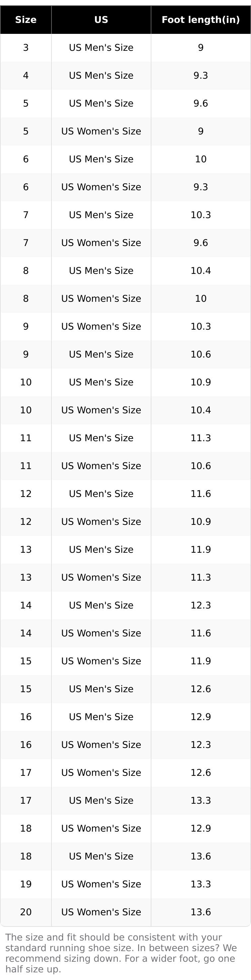Click the 10.4 value for Men's size 8
This screenshot has width=251, height=980.
coord(201,271)
